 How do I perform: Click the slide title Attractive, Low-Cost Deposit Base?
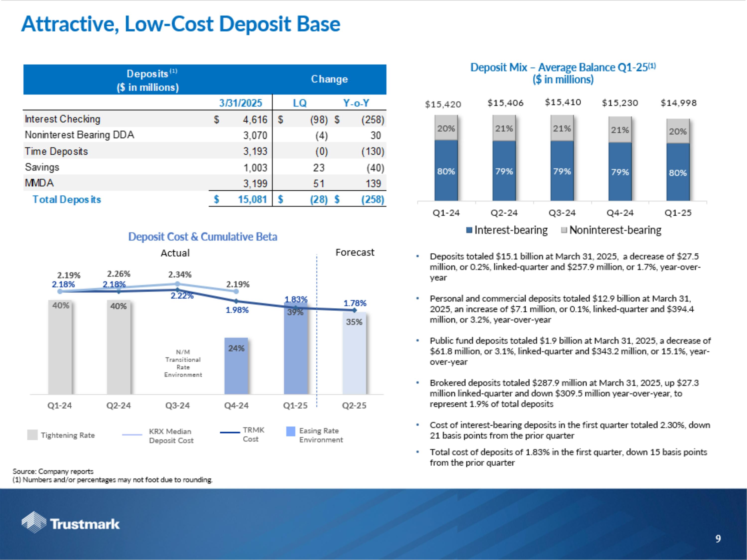pyautogui.click(x=181, y=24)
